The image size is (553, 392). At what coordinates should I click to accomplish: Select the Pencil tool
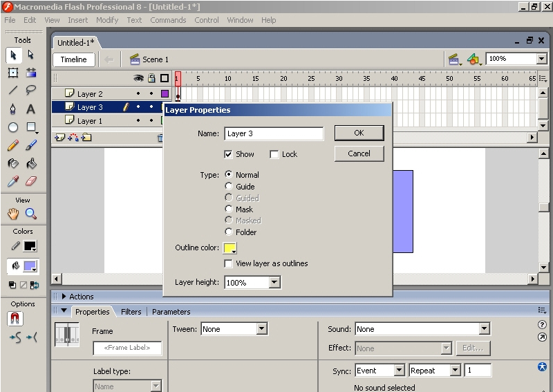pos(13,145)
